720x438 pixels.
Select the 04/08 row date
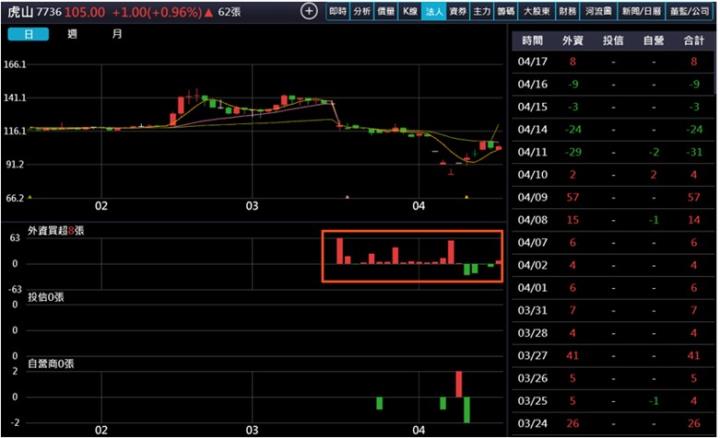point(533,220)
